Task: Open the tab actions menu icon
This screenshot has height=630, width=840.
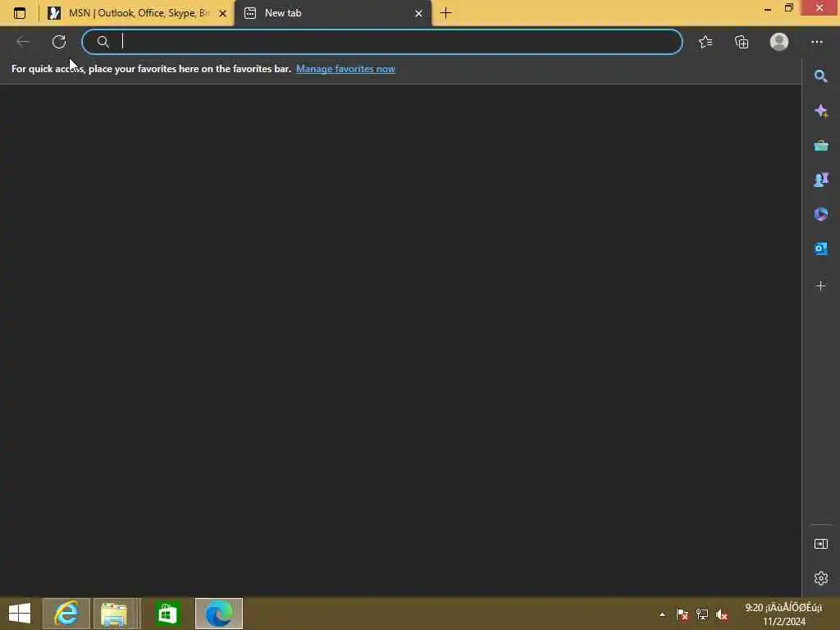Action: (x=20, y=13)
